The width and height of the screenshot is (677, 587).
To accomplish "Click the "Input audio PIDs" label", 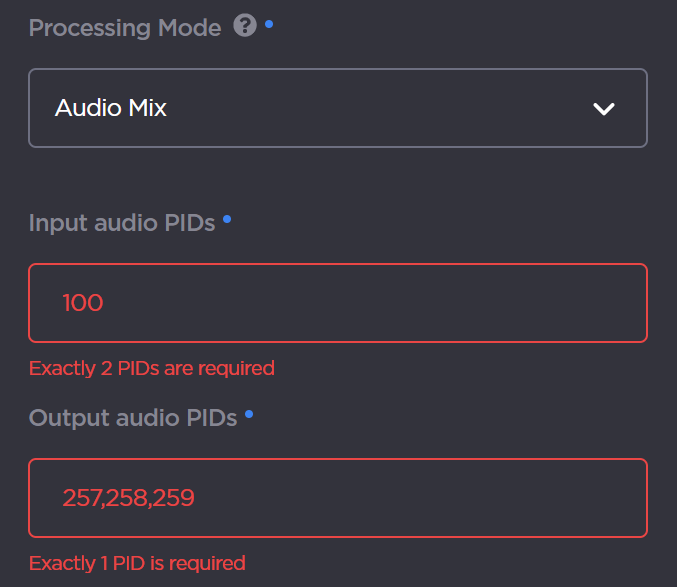I will [x=122, y=223].
